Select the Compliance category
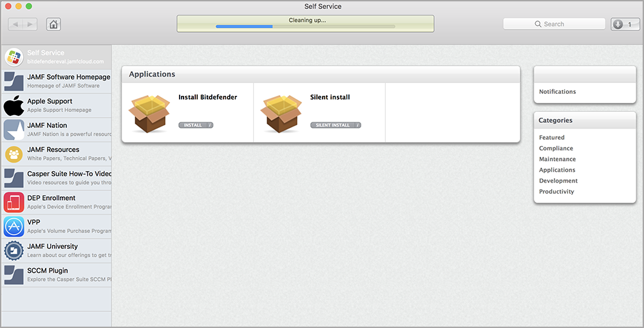Image resolution: width=644 pixels, height=328 pixels. click(x=556, y=148)
